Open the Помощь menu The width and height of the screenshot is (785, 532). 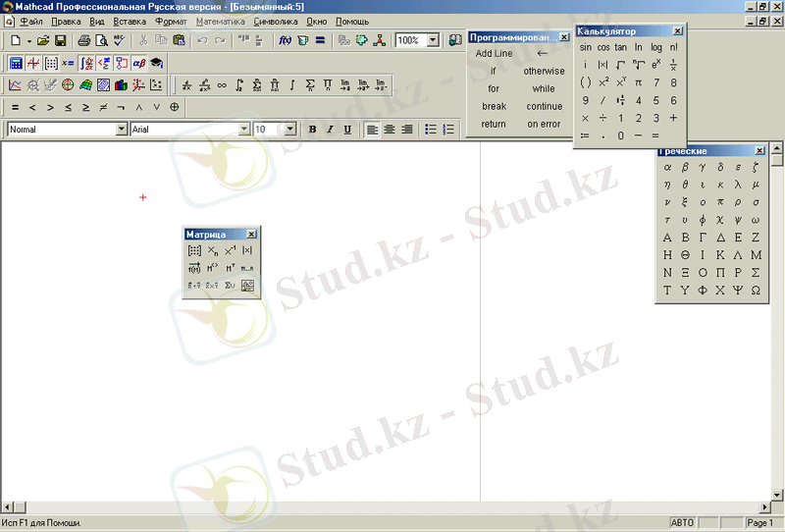pyautogui.click(x=352, y=22)
